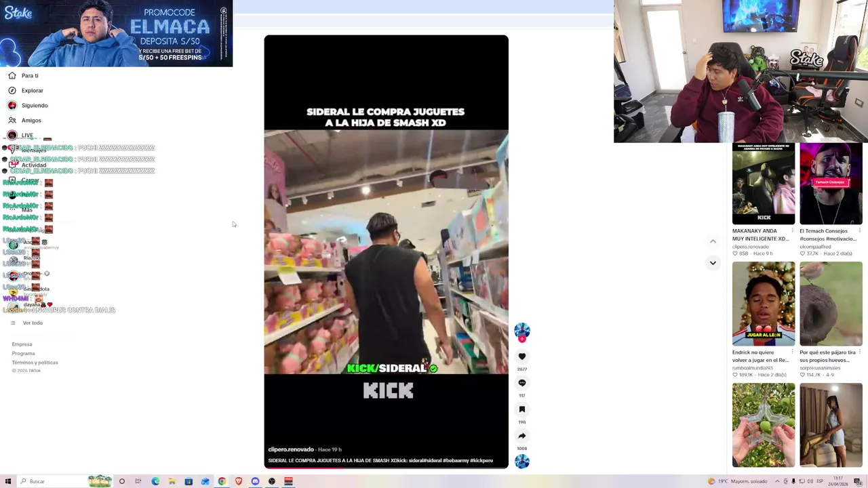Open the Programa footer link
Viewport: 868px width, 488px height.
23,353
